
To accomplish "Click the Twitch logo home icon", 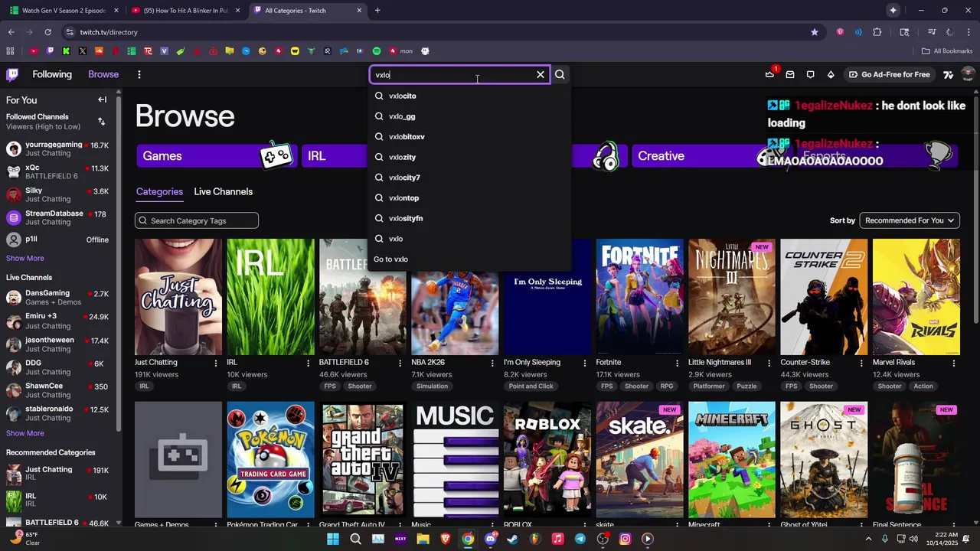I will [12, 74].
